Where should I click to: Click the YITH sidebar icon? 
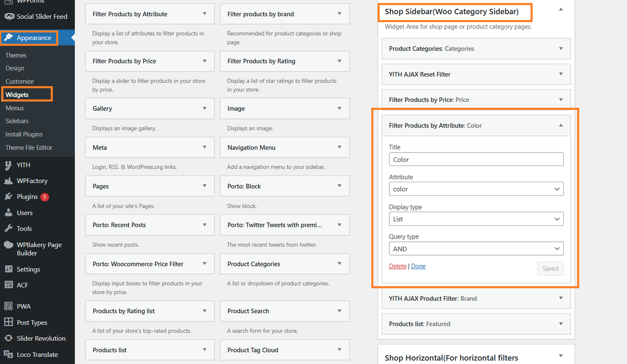click(8, 165)
